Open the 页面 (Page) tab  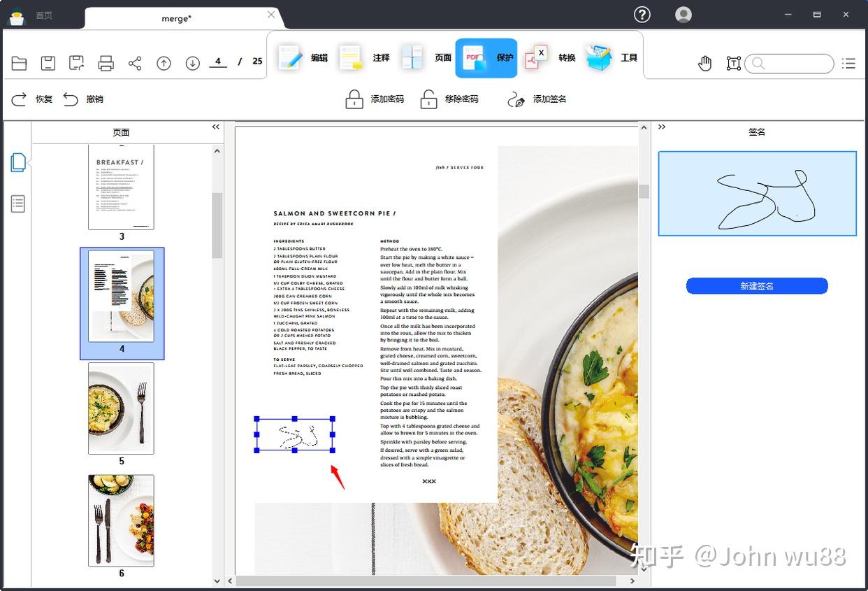click(x=426, y=58)
